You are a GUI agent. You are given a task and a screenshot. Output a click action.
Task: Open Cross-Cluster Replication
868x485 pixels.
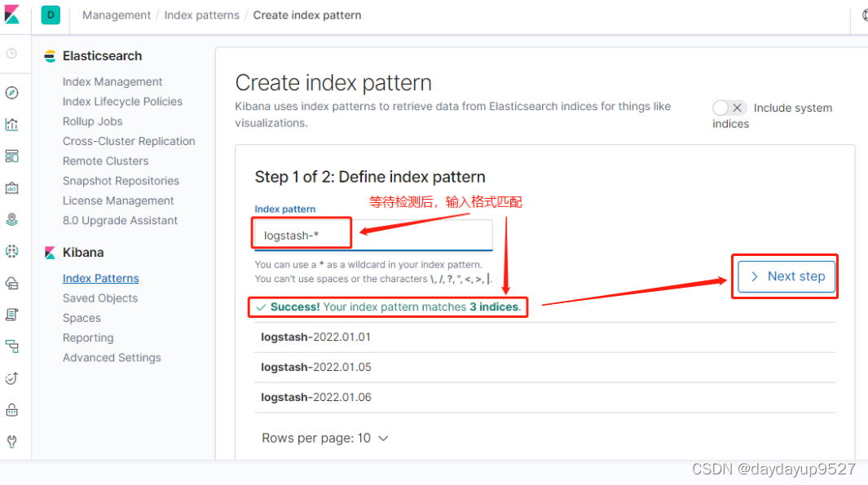129,141
